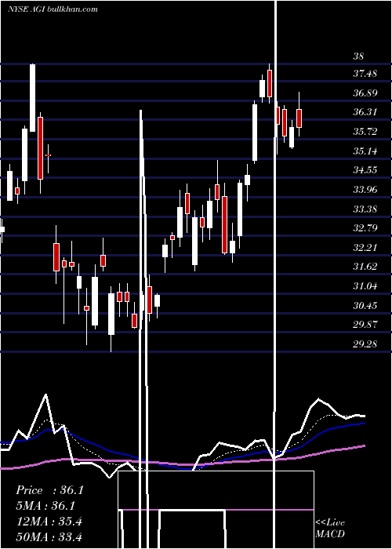Click the 38 price axis label
This screenshot has width=392, height=549.
[x=359, y=56]
